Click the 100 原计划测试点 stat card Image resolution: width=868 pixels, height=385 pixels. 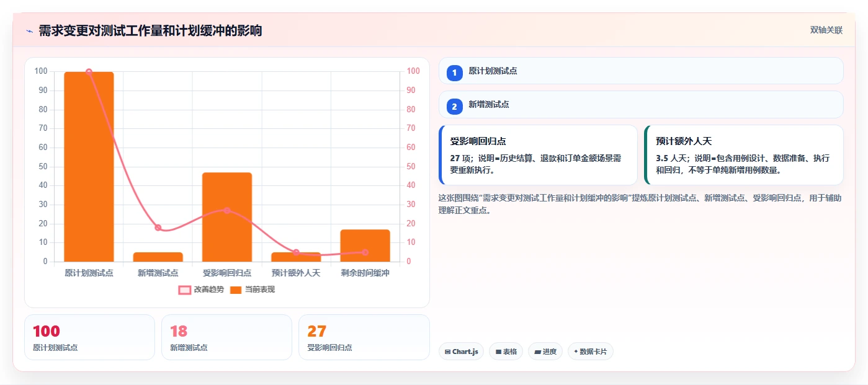pos(89,337)
